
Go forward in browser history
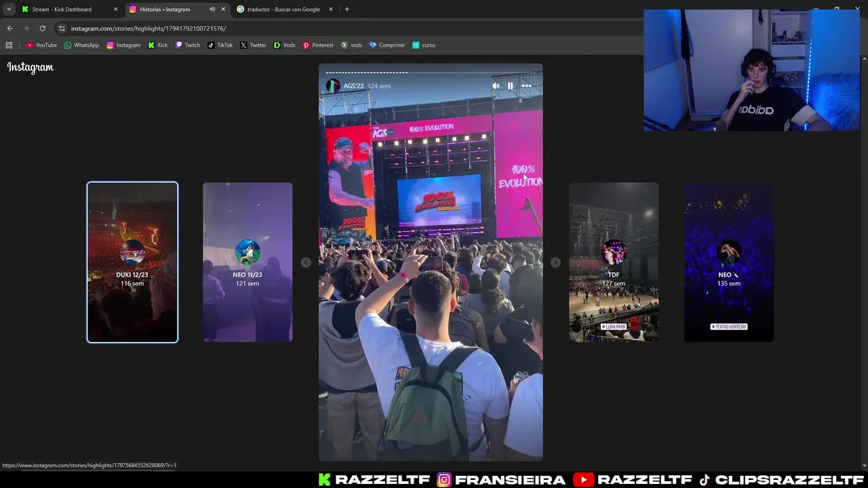(26, 28)
